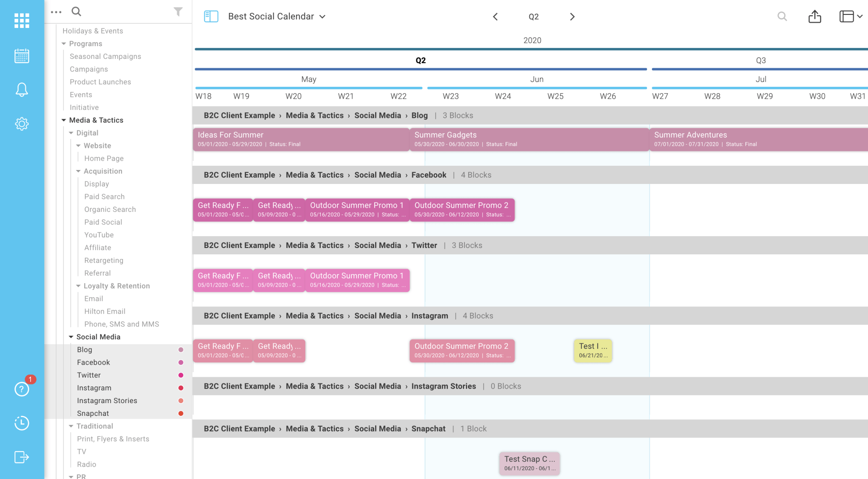Select the calendar icon in the sidebar

pos(22,56)
